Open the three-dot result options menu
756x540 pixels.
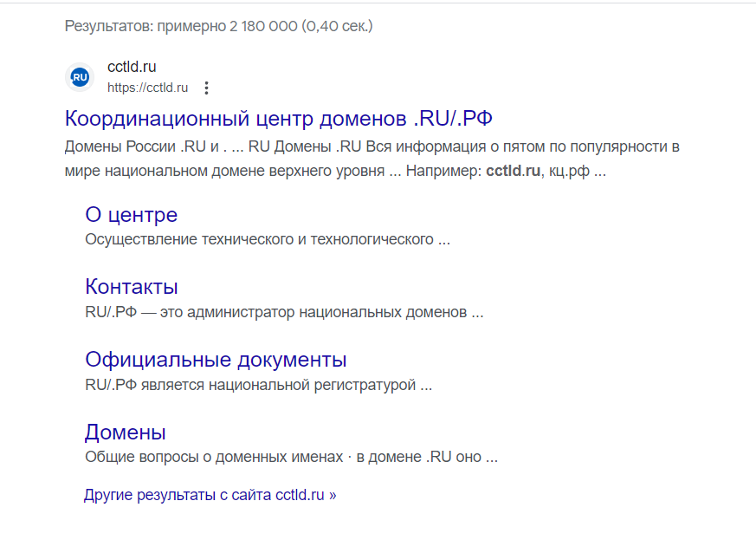coord(206,88)
